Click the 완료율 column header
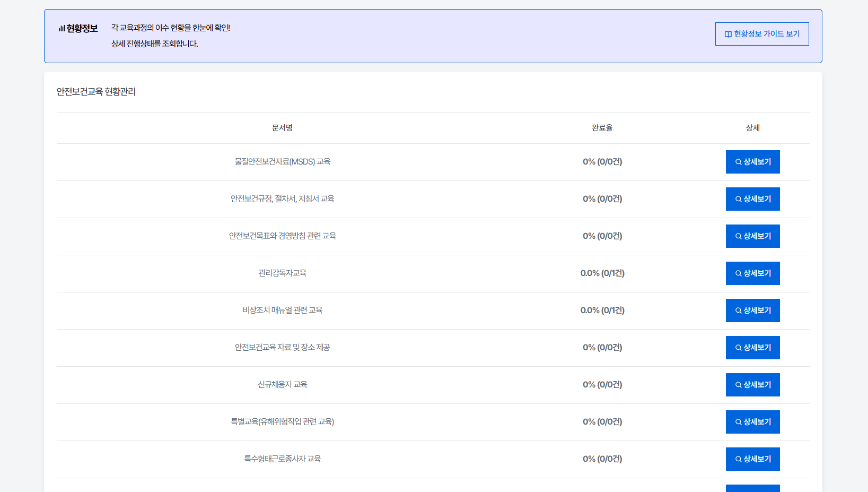868x492 pixels. 602,128
